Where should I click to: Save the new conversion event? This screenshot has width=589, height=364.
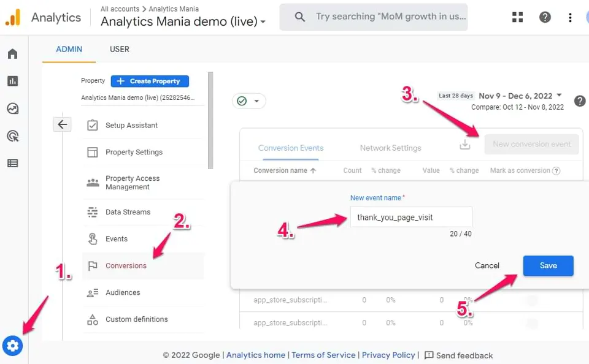(x=549, y=266)
